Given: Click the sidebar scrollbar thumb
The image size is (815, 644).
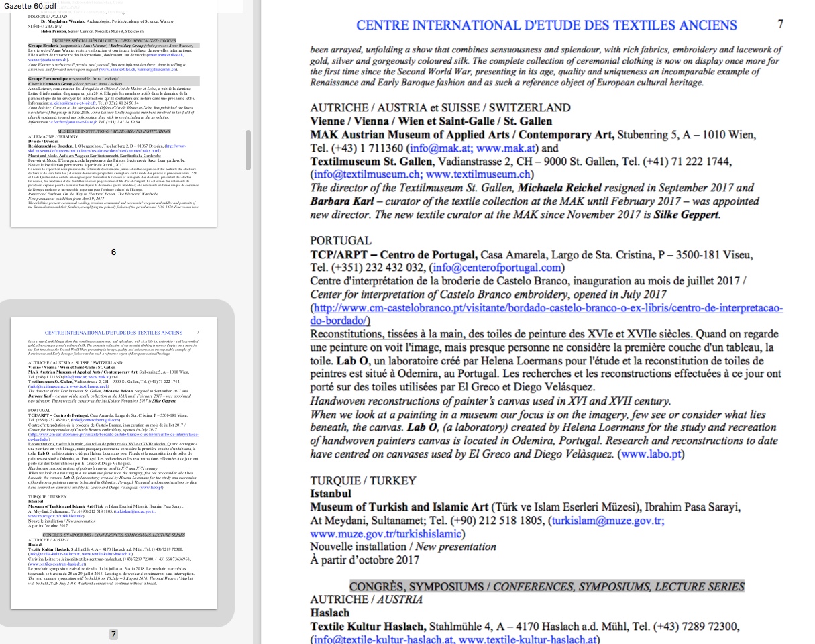Looking at the screenshot, I should [249, 151].
